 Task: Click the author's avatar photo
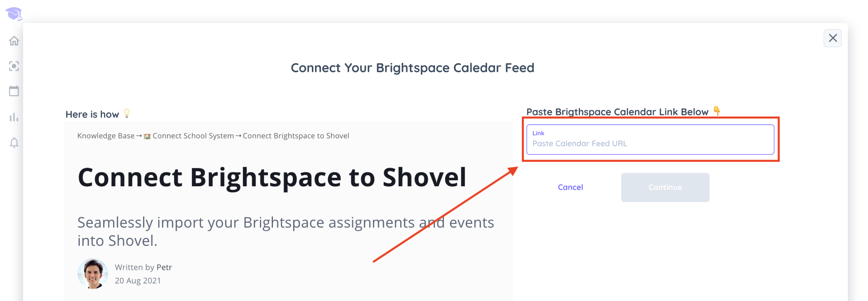click(93, 274)
